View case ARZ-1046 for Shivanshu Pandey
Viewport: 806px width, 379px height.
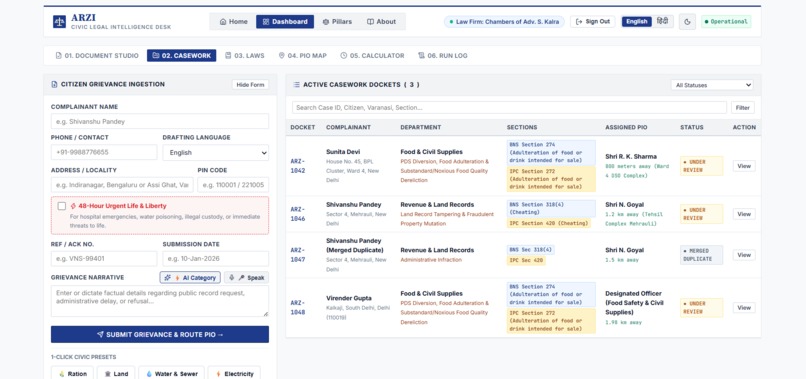coord(744,214)
